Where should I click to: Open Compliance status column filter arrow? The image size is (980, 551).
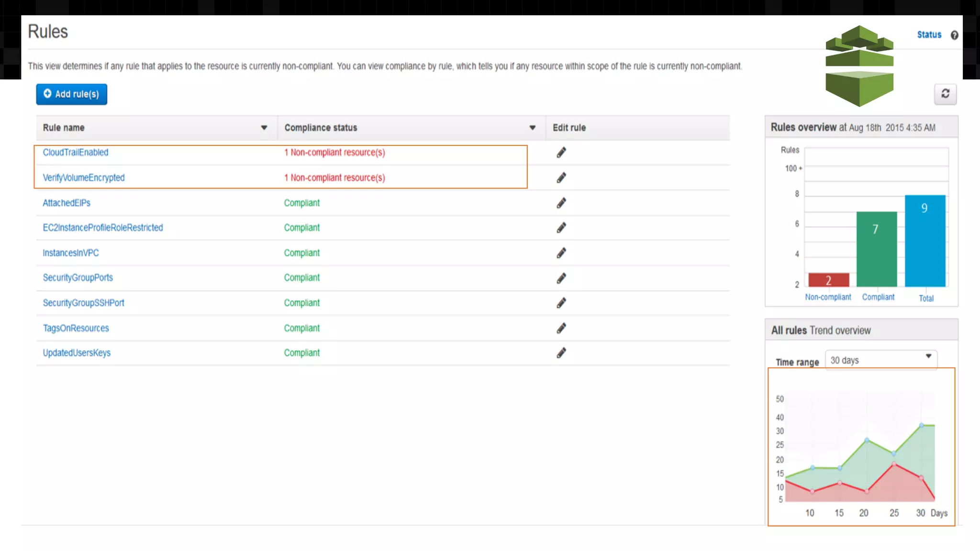click(x=532, y=128)
